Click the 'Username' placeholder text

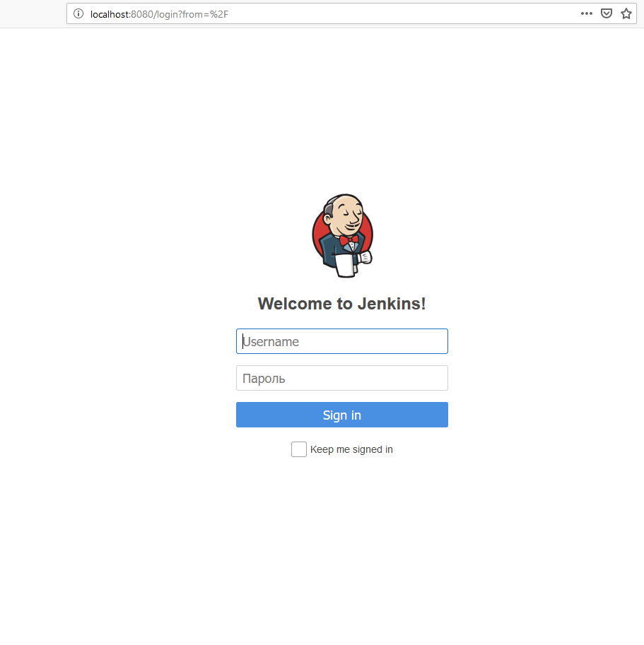tap(271, 341)
